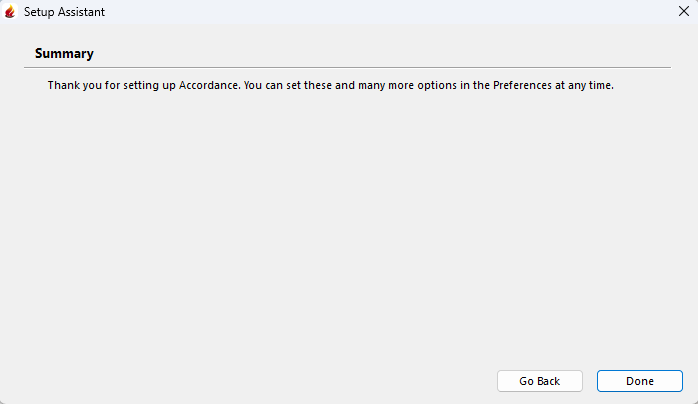The width and height of the screenshot is (698, 404).
Task: Click the Done button
Action: pos(639,381)
